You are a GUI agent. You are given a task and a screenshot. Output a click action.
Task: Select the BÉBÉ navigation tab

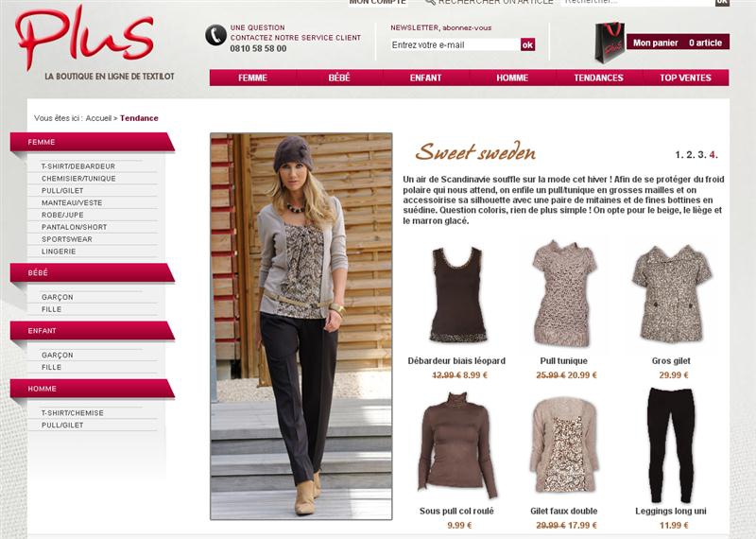tap(339, 78)
